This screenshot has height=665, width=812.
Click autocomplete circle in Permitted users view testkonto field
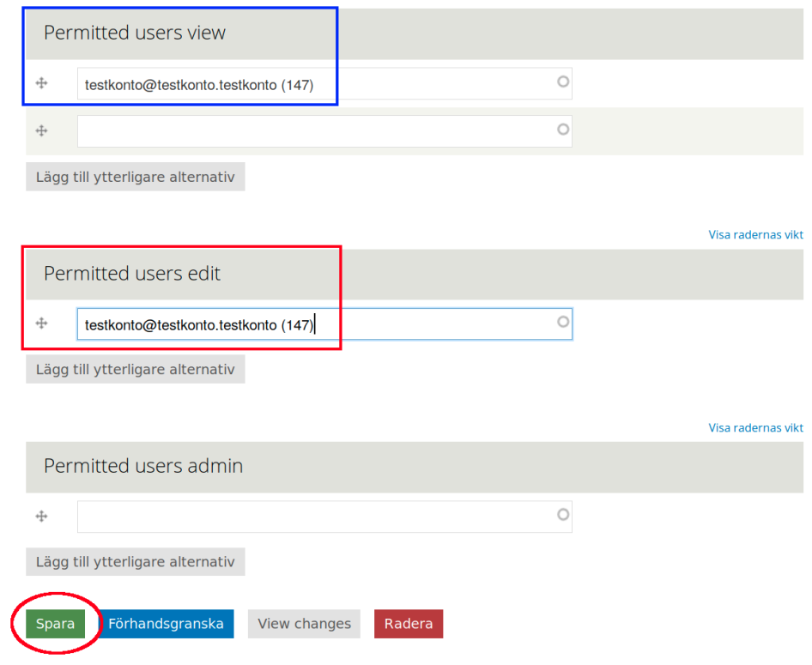click(x=563, y=82)
